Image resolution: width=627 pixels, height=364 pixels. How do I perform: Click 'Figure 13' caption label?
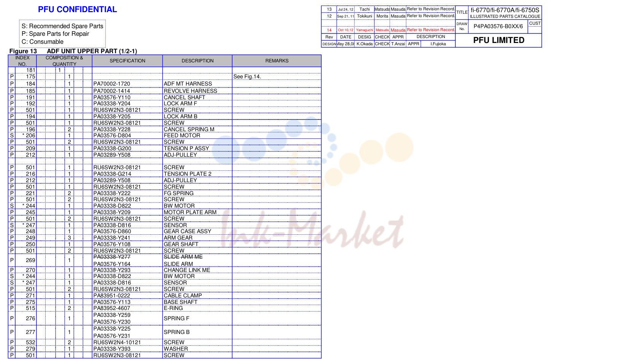pos(23,51)
